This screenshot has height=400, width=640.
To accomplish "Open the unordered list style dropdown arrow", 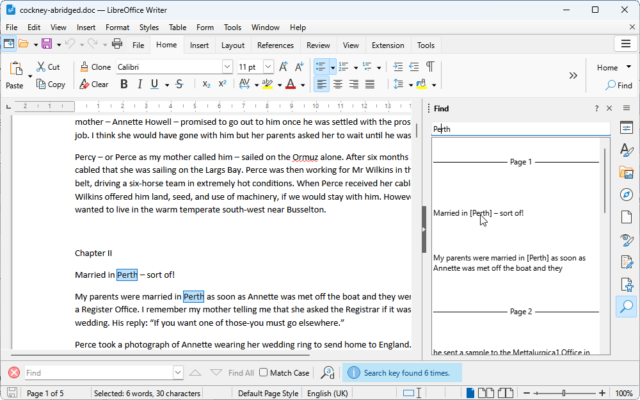I will pos(333,67).
